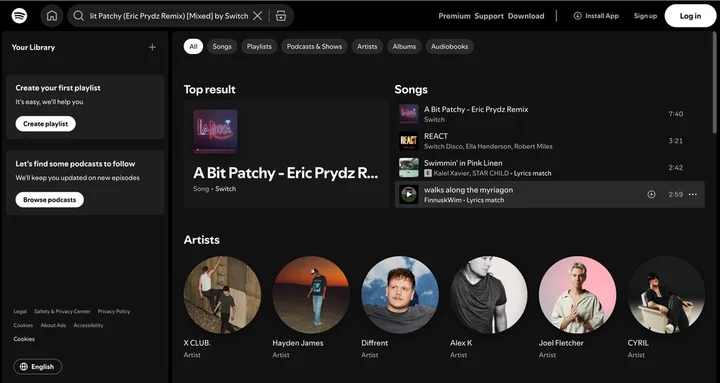This screenshot has width=720, height=383.
Task: Filter results by Playlists
Action: point(259,46)
